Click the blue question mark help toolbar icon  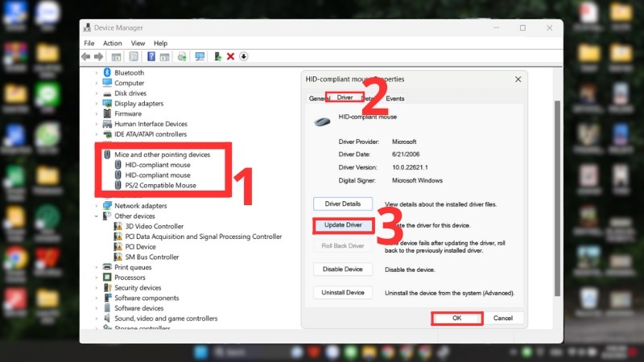click(x=150, y=56)
